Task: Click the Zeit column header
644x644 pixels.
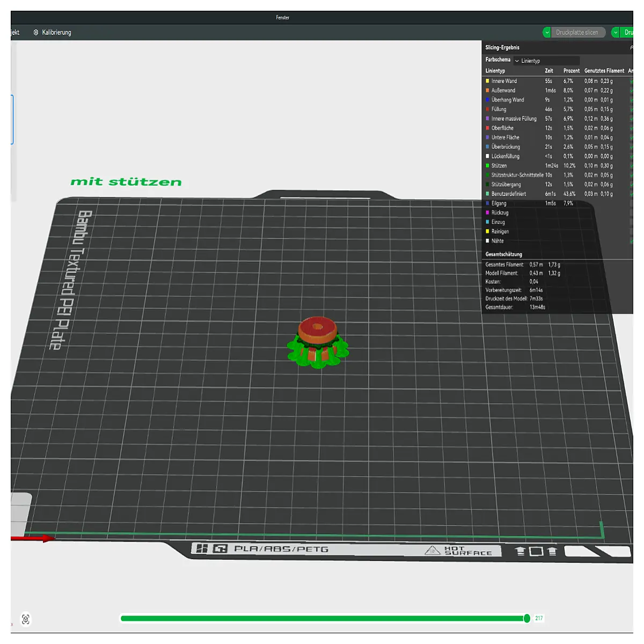Action: pos(549,71)
